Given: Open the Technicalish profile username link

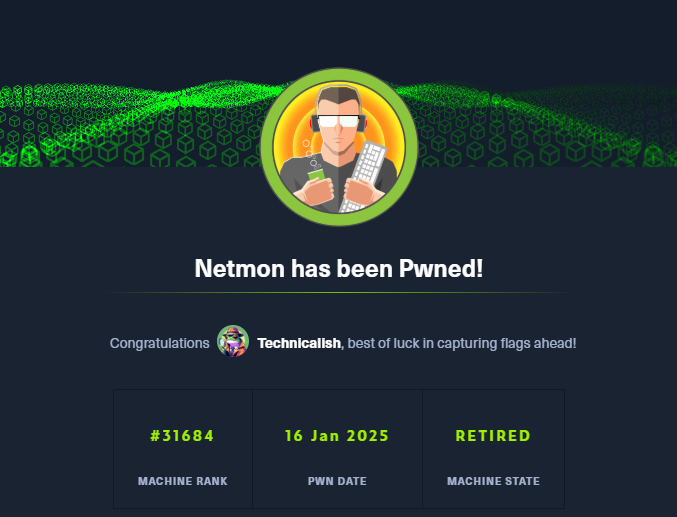Looking at the screenshot, I should pyautogui.click(x=298, y=343).
